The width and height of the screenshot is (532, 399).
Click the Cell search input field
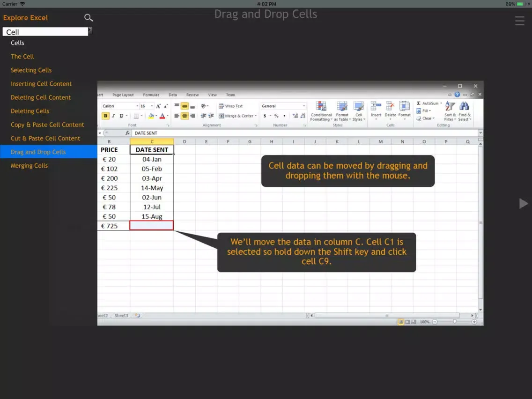(45, 32)
